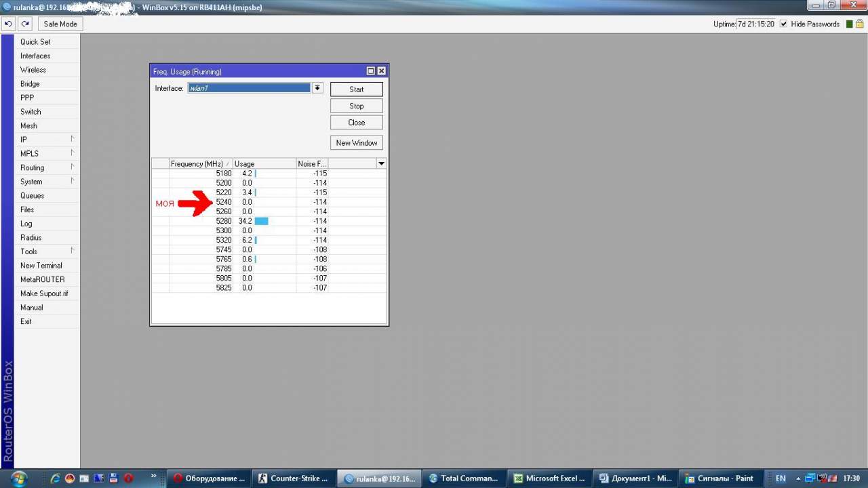Click the New Window button

click(x=357, y=143)
